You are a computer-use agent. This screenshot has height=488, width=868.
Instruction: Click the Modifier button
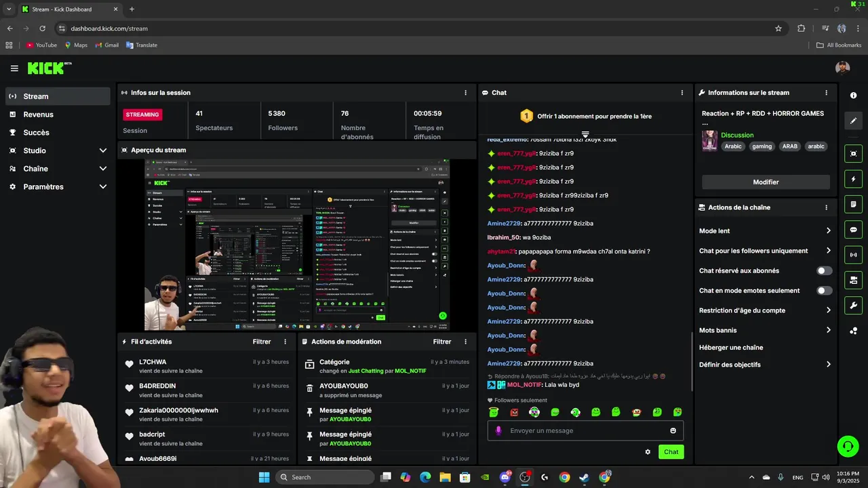pyautogui.click(x=766, y=182)
